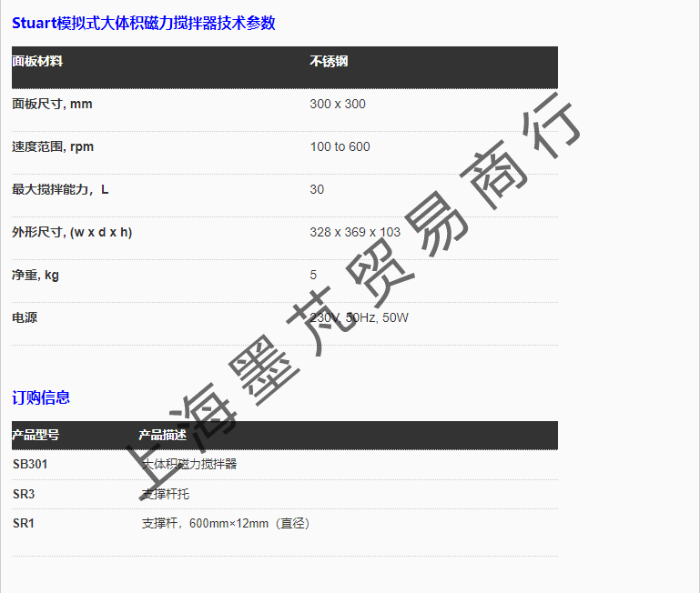Click the '328 x 369 x 103' value
The height and width of the screenshot is (593, 700).
pyautogui.click(x=355, y=233)
